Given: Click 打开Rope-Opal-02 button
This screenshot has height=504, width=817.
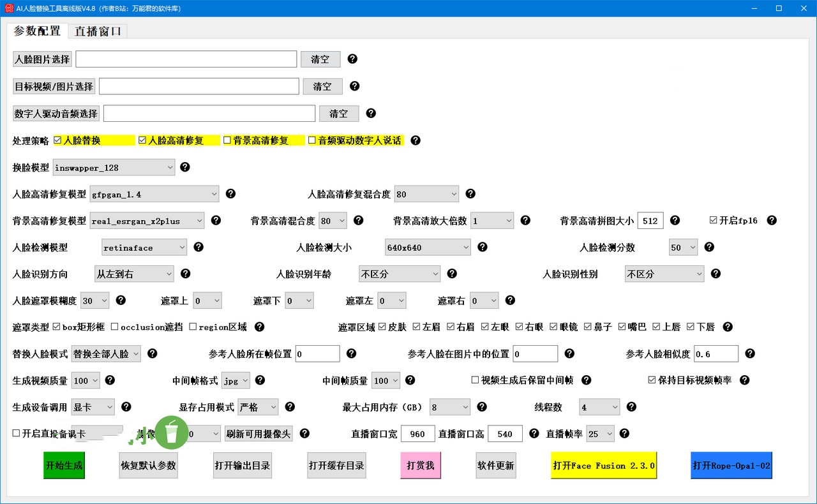Looking at the screenshot, I should [731, 466].
